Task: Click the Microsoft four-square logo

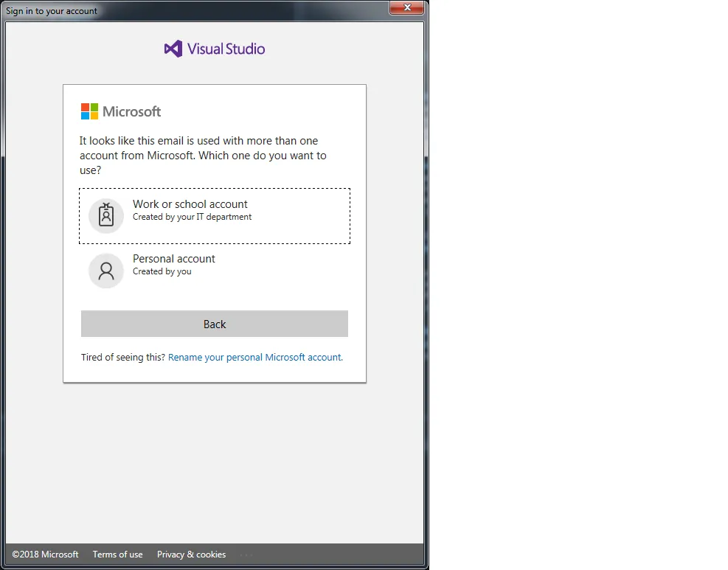Action: point(89,111)
